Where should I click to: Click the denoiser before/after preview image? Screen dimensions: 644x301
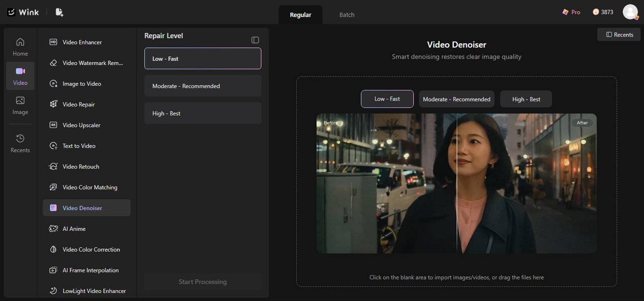point(456,183)
